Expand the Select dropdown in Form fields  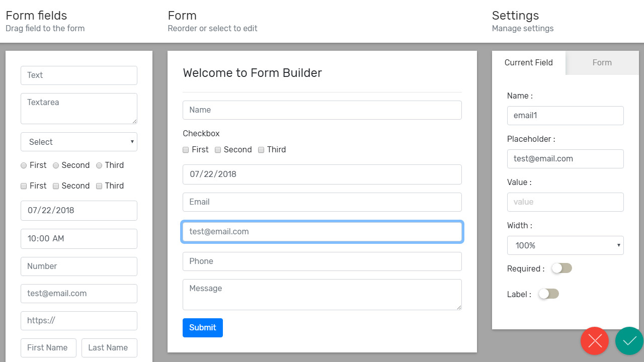(x=79, y=142)
